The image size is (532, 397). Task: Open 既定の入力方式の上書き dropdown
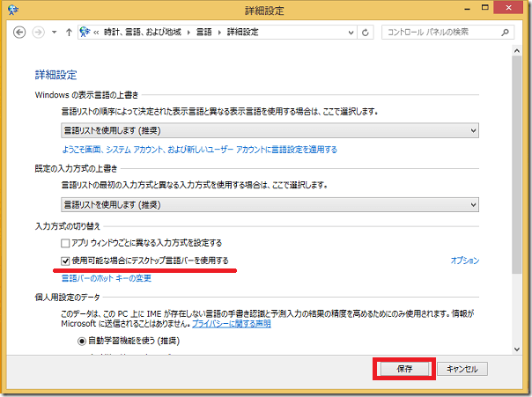point(270,204)
